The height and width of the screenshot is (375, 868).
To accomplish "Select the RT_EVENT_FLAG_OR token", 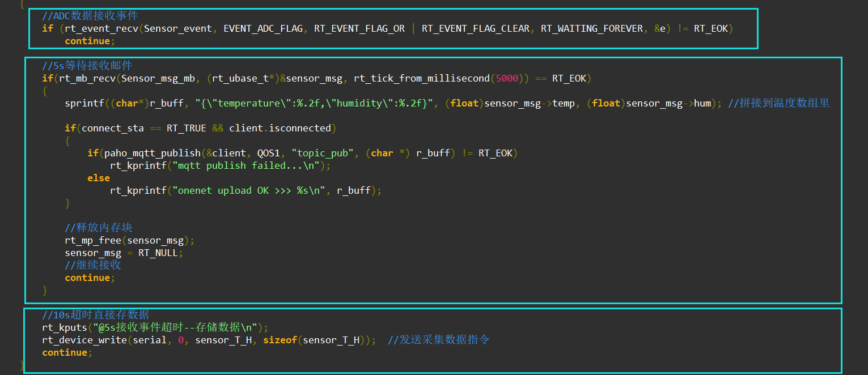I will click(x=359, y=28).
